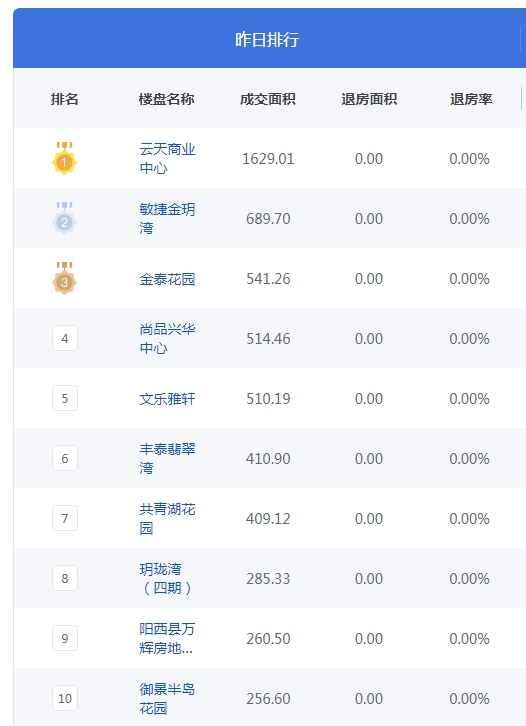Click the rank 5 number badge

tap(65, 398)
